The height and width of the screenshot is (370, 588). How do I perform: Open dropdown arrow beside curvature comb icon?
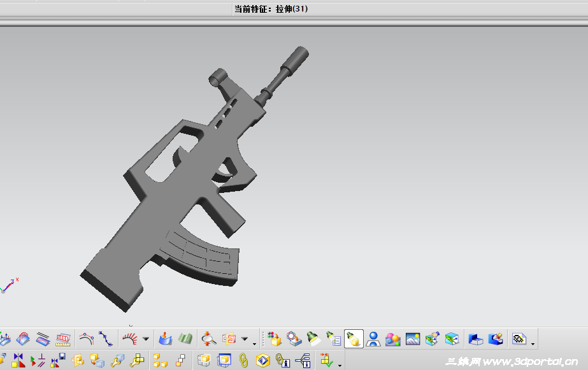(146, 339)
